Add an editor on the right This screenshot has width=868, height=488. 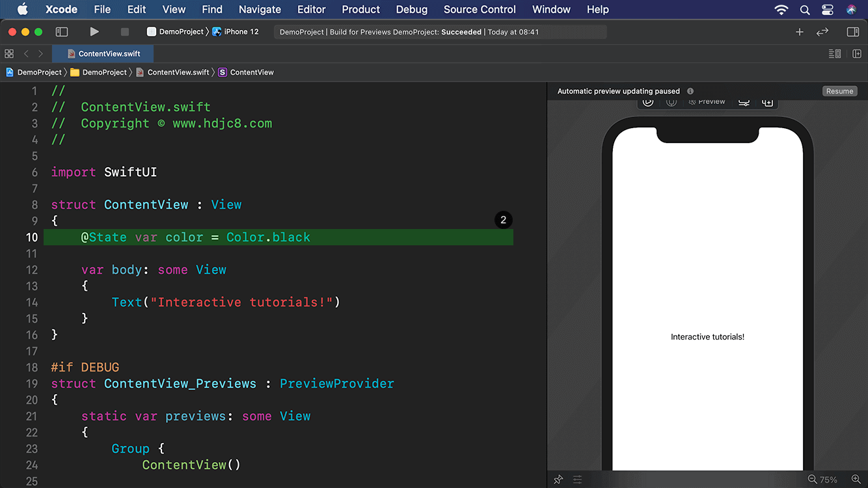857,54
